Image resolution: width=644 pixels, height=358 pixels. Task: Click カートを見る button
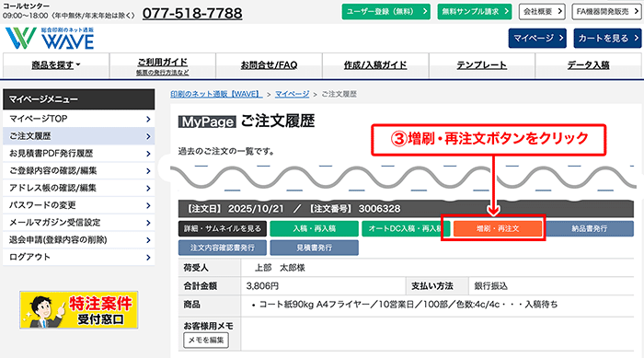click(607, 39)
